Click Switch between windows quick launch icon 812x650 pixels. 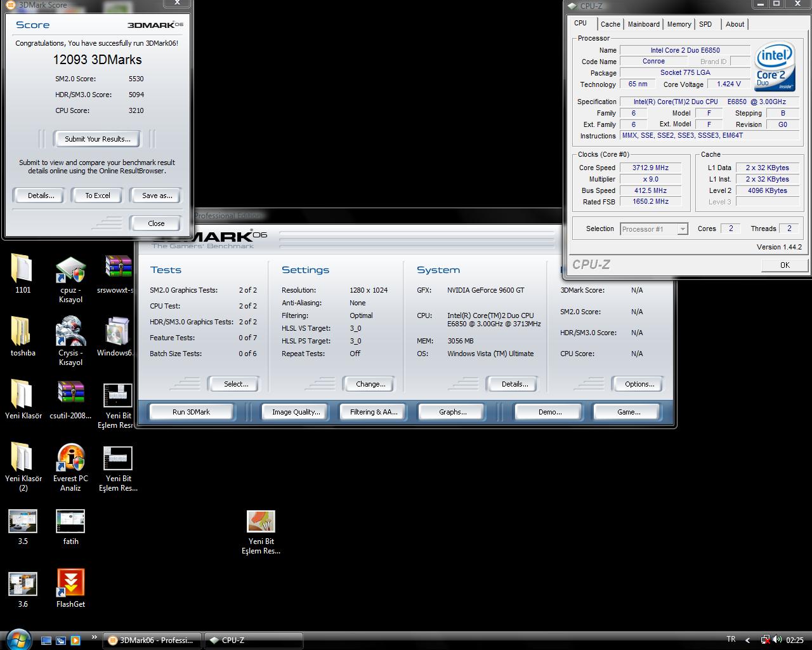pyautogui.click(x=61, y=640)
